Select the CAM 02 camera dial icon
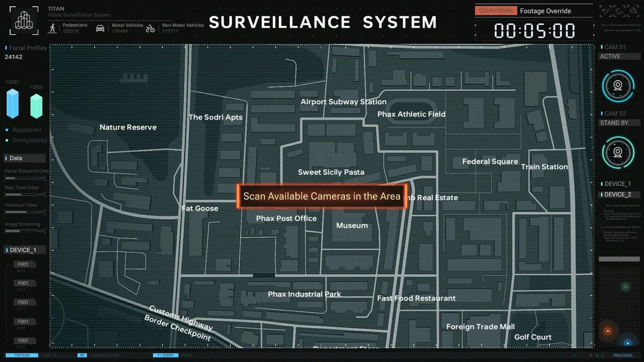Viewport: 644px width, 362px height. pos(618,153)
